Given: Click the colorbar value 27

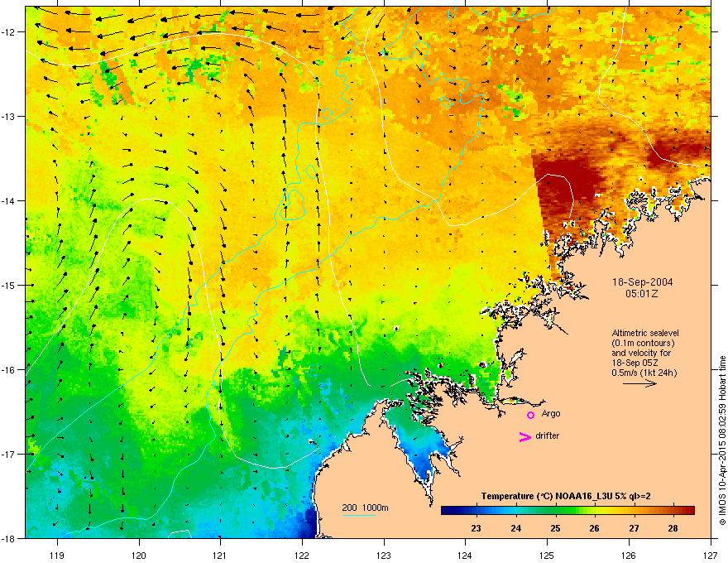Looking at the screenshot, I should [x=634, y=528].
